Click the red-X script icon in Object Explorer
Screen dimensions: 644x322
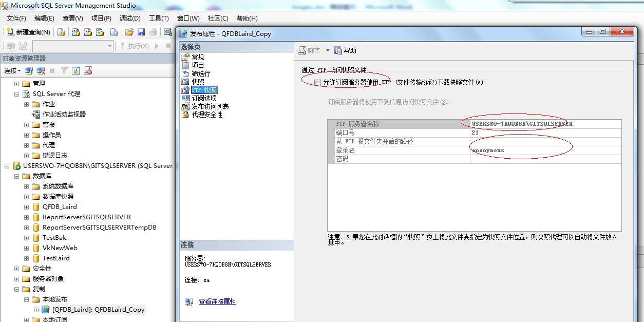(x=88, y=71)
